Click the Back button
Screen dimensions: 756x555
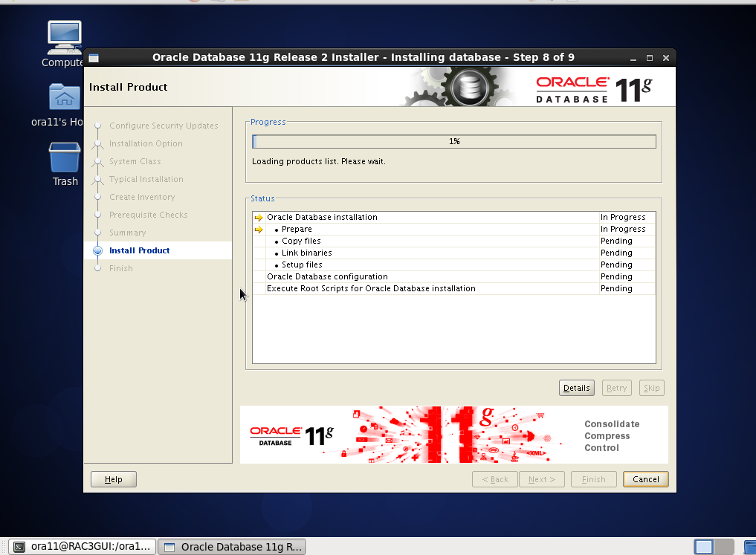coord(495,479)
